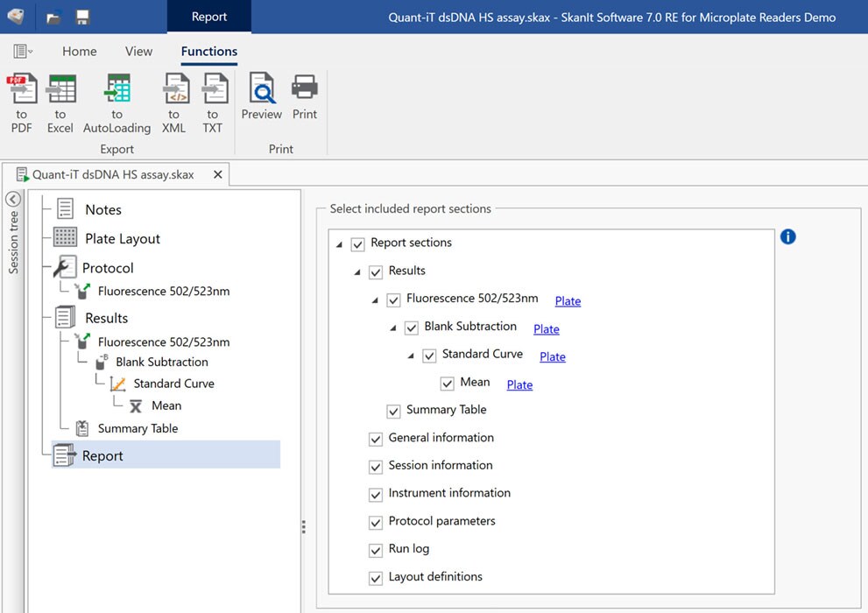
Task: Export report to Excel
Action: click(60, 102)
